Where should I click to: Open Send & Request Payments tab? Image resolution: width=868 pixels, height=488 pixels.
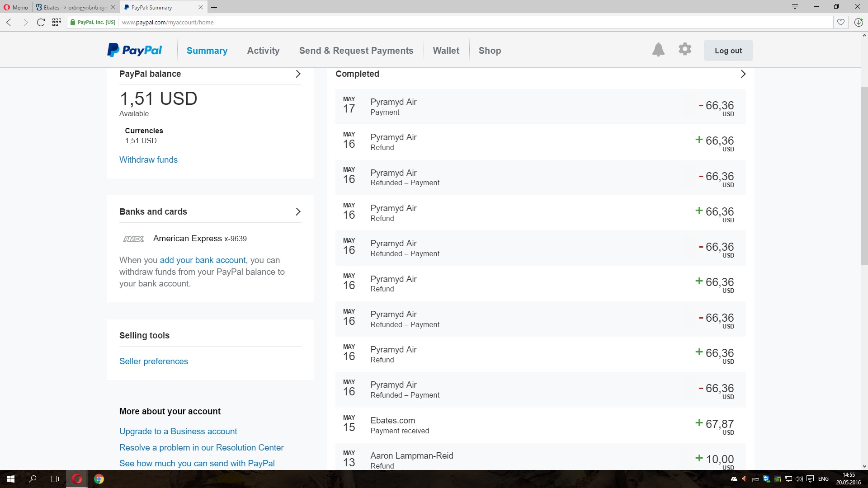coord(356,51)
